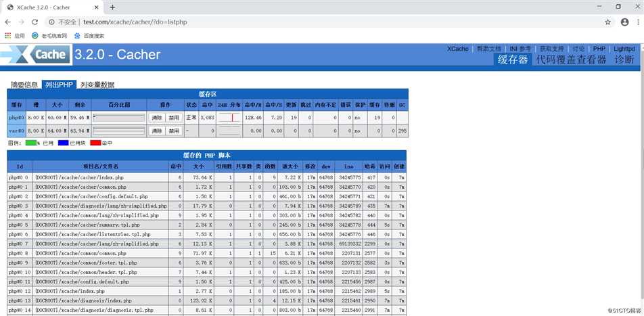Sort the script list by 哈希 header
The image size is (644, 316).
click(369, 166)
